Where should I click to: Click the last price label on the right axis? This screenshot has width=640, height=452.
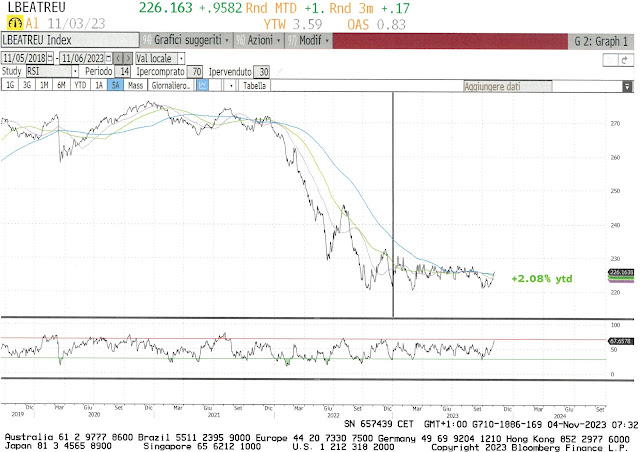620,272
